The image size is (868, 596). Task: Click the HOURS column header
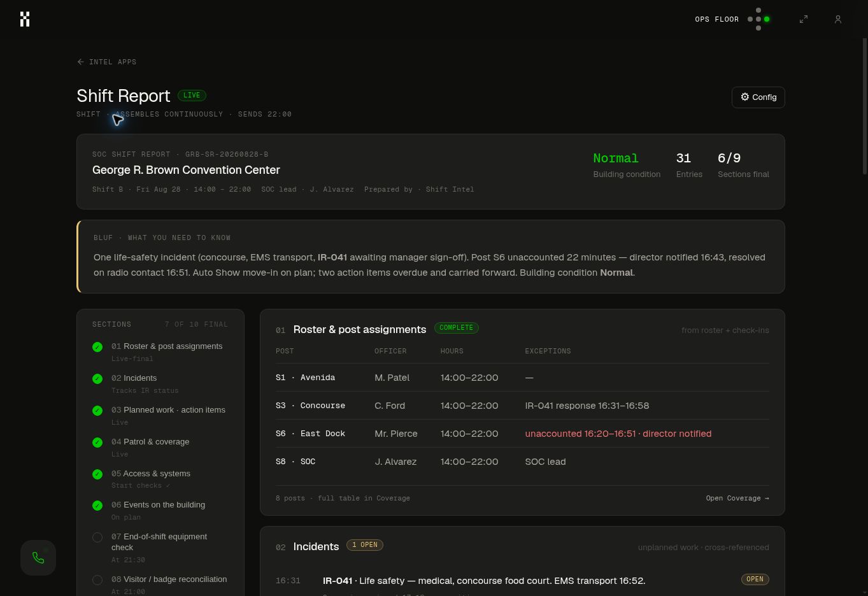452,351
